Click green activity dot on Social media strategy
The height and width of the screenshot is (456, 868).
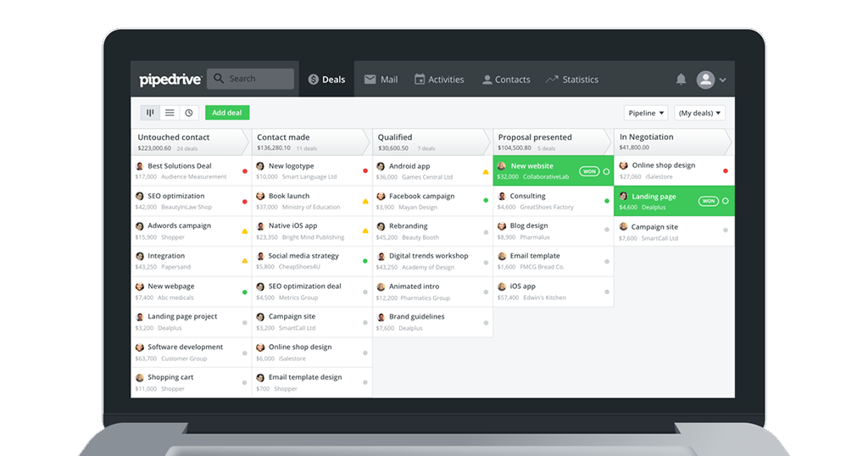365,261
